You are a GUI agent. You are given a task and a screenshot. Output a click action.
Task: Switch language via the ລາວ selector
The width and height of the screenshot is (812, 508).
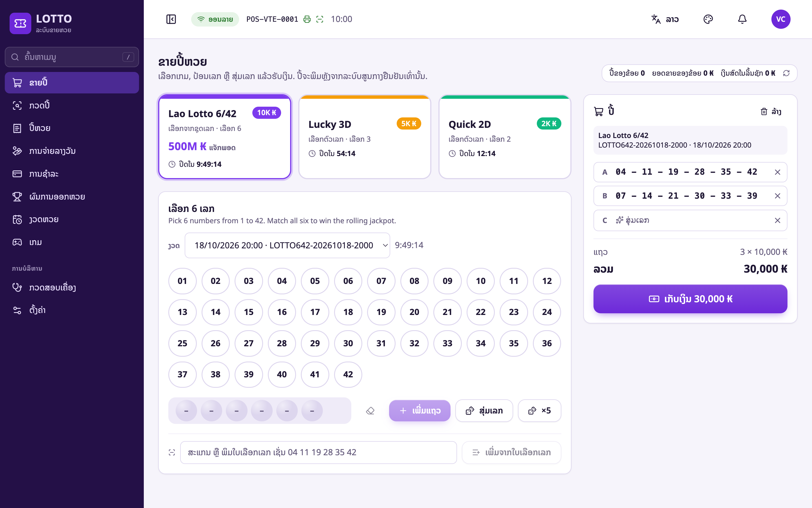(665, 19)
